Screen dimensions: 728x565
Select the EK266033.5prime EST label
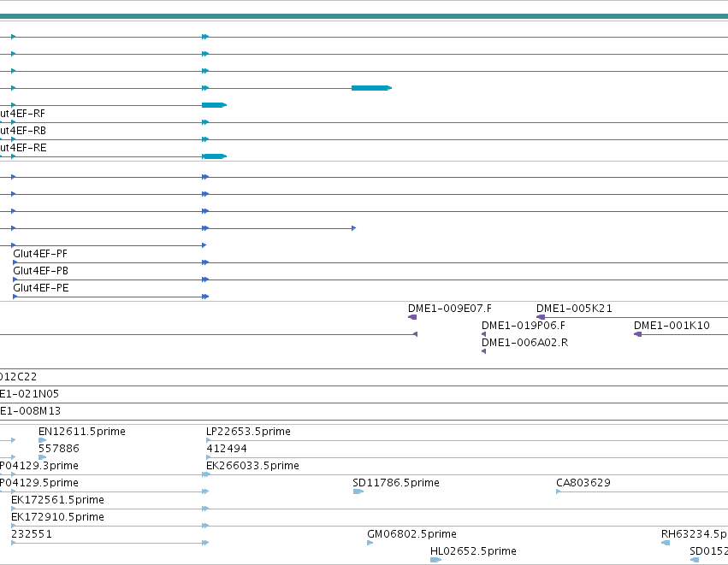[x=252, y=466]
